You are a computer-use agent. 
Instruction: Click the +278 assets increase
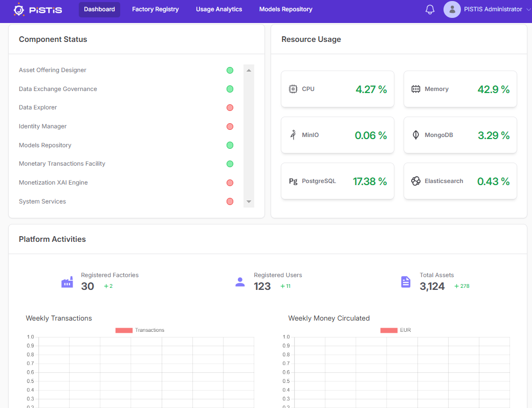click(462, 286)
